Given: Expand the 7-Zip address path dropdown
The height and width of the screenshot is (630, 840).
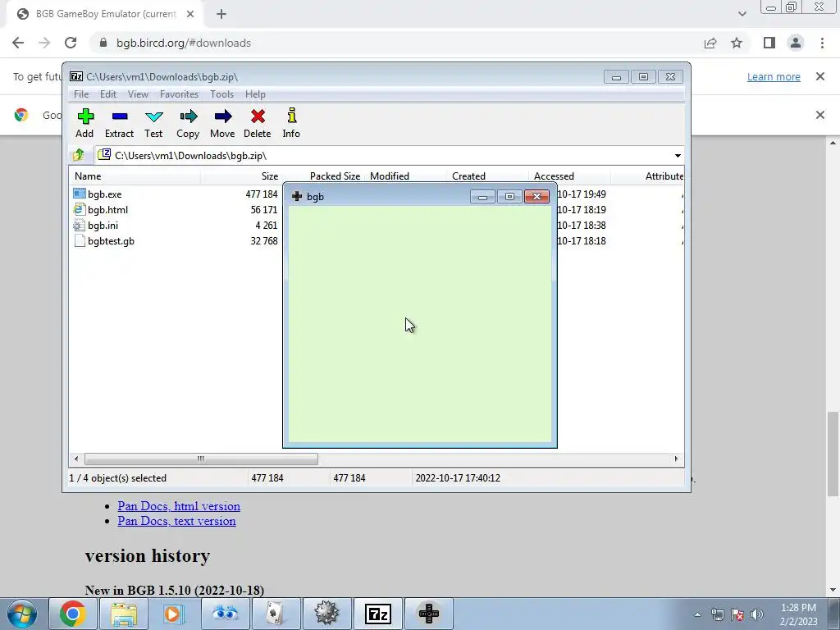Looking at the screenshot, I should pos(678,156).
